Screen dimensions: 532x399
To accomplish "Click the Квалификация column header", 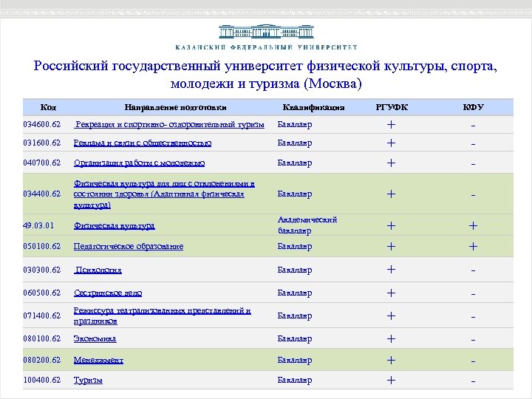I will (313, 108).
